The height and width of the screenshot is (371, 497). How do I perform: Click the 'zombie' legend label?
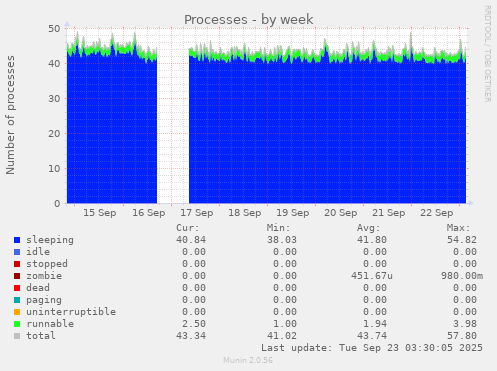click(44, 276)
